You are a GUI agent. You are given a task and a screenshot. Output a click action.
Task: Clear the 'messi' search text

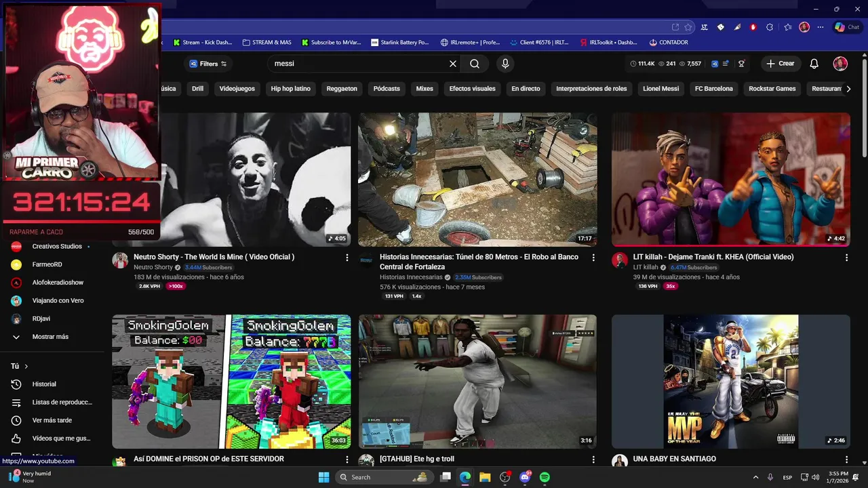[453, 64]
